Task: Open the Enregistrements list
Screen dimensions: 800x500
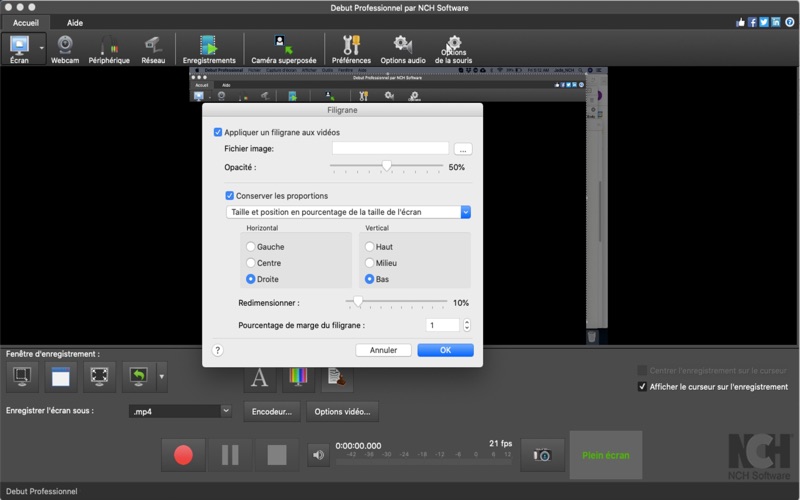Action: coord(209,49)
